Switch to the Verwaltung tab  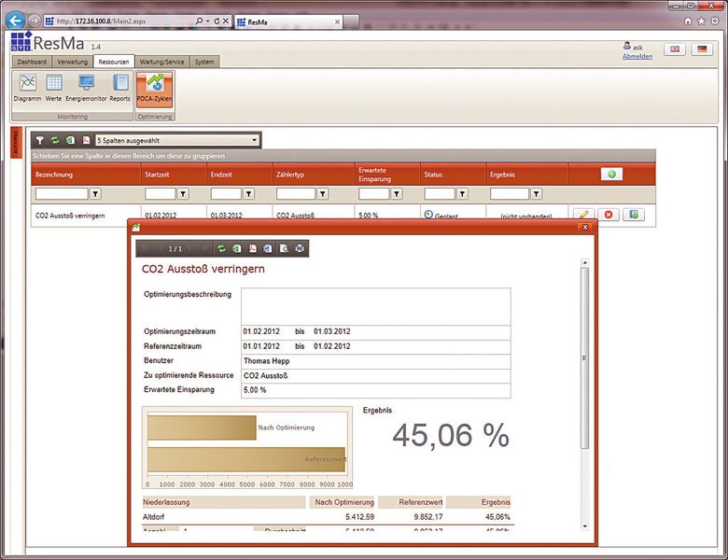73,62
